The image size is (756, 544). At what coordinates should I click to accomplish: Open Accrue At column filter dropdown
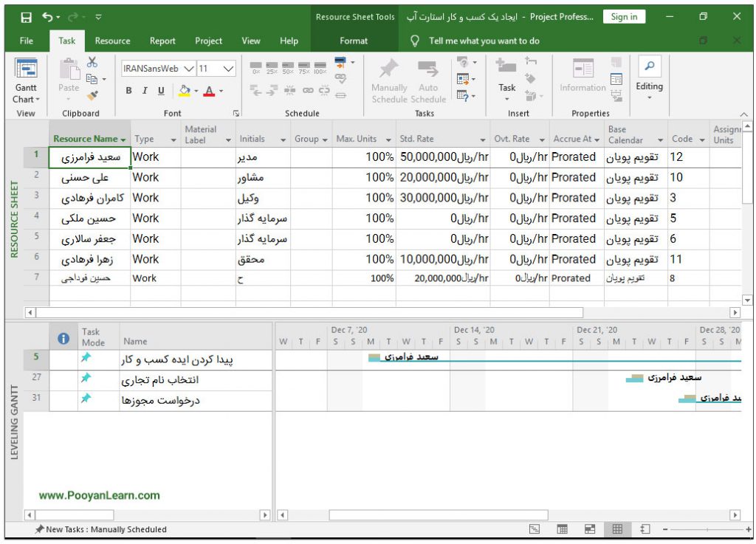[597, 140]
